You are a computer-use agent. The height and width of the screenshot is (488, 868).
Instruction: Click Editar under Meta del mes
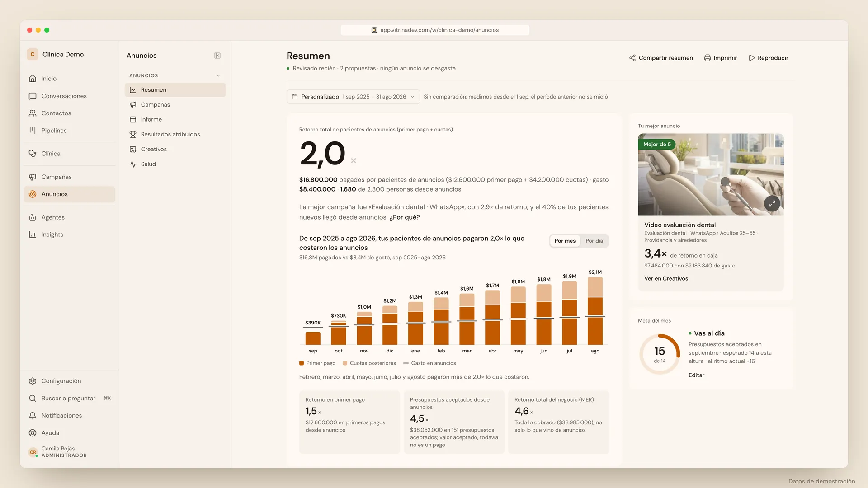(x=696, y=375)
